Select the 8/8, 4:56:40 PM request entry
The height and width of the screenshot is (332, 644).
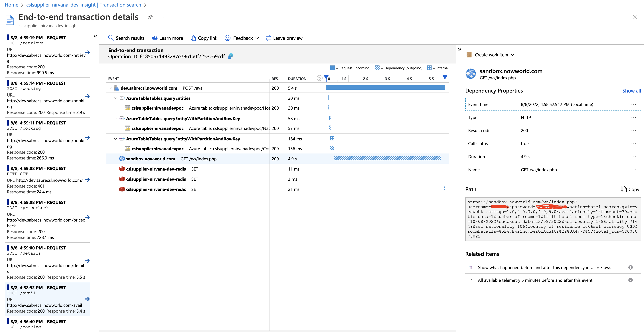[x=47, y=324]
